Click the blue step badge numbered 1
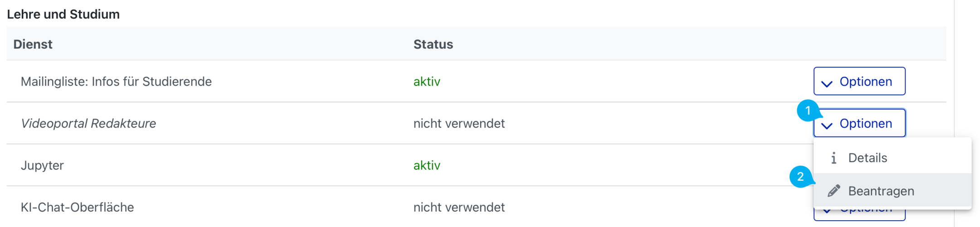This screenshot has width=980, height=227. point(808,110)
